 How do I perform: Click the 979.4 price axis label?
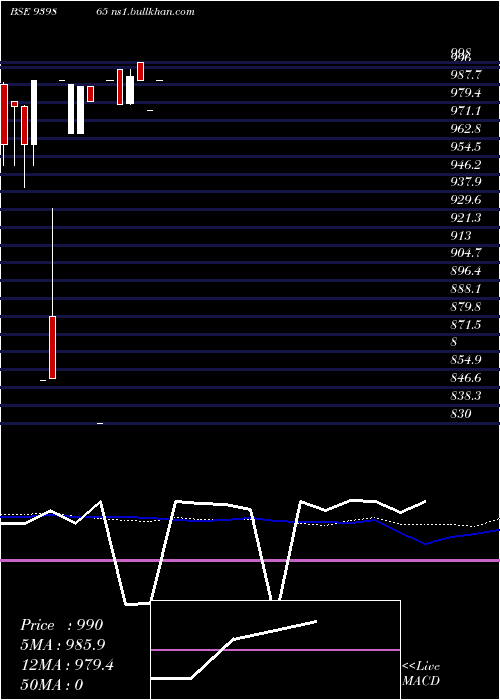click(x=466, y=93)
